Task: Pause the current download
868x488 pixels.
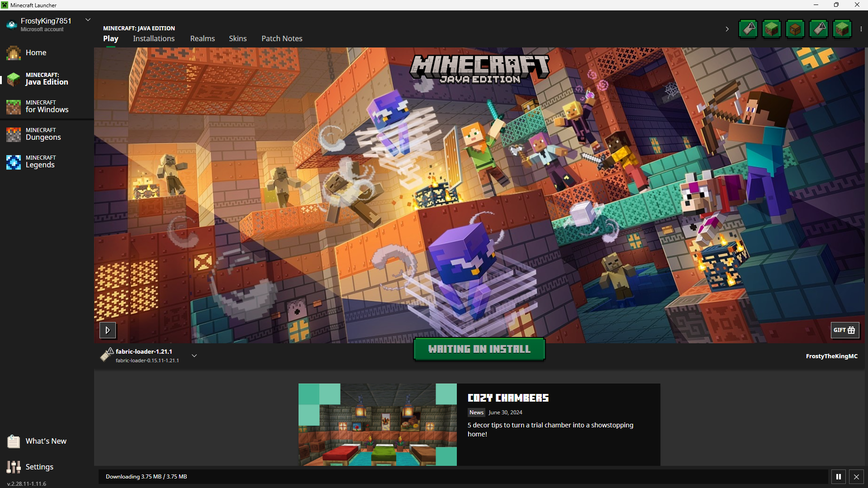Action: (x=839, y=477)
